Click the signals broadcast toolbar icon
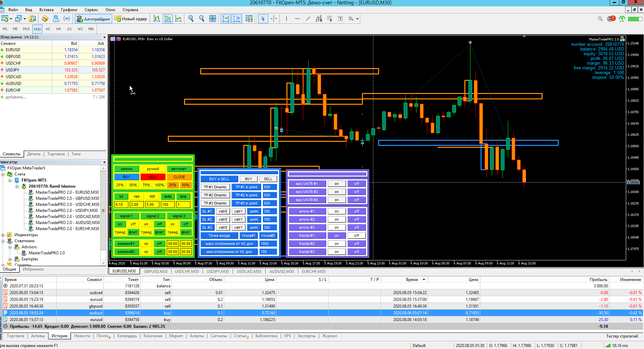The width and height of the screenshot is (644, 349). (67, 19)
